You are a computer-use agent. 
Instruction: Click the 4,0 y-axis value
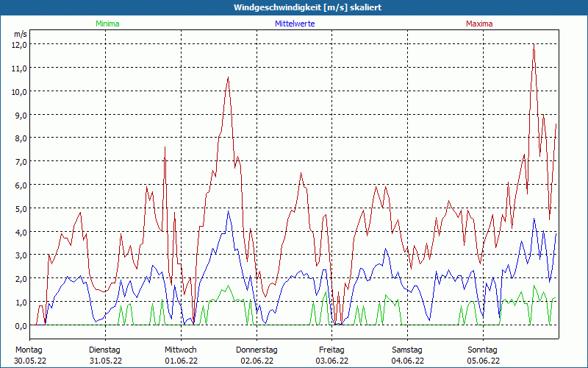tap(21, 232)
